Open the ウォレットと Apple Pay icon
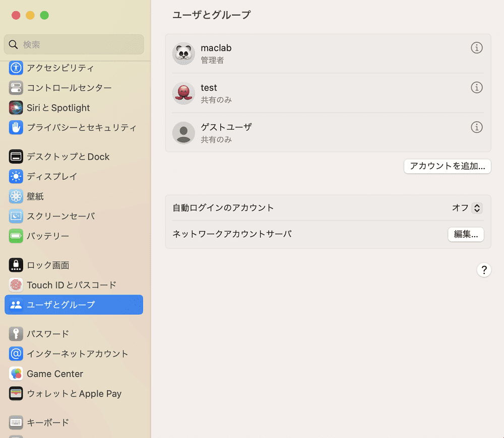Viewport: 504px width, 438px height. point(16,393)
